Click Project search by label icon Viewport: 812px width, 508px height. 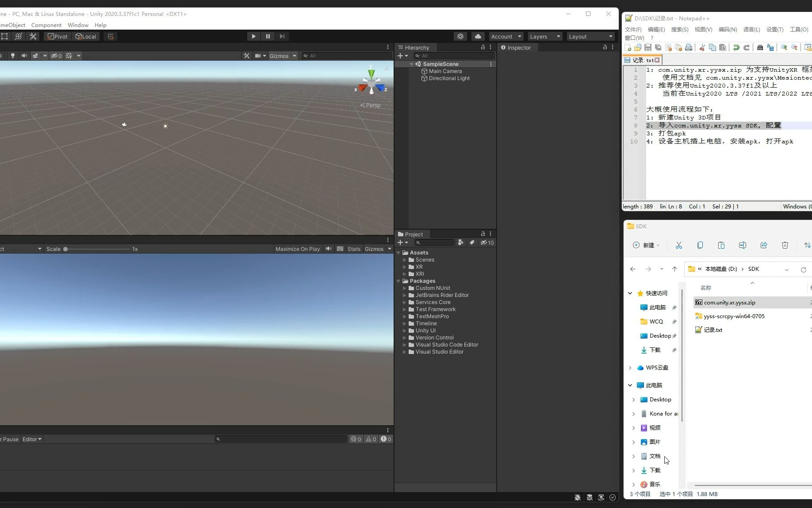[x=472, y=242]
